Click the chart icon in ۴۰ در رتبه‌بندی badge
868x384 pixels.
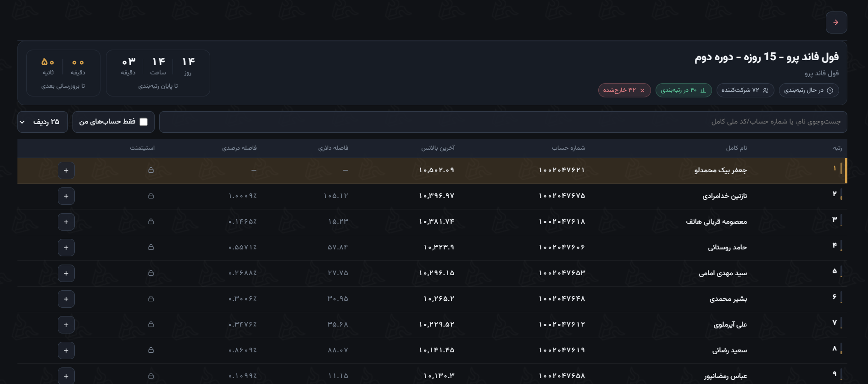[x=703, y=90]
